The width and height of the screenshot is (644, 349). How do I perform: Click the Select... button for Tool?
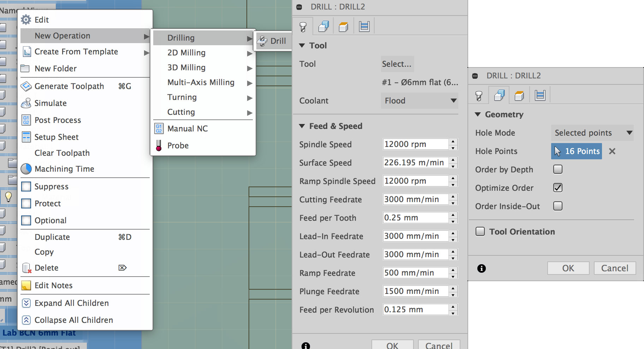tap(397, 64)
